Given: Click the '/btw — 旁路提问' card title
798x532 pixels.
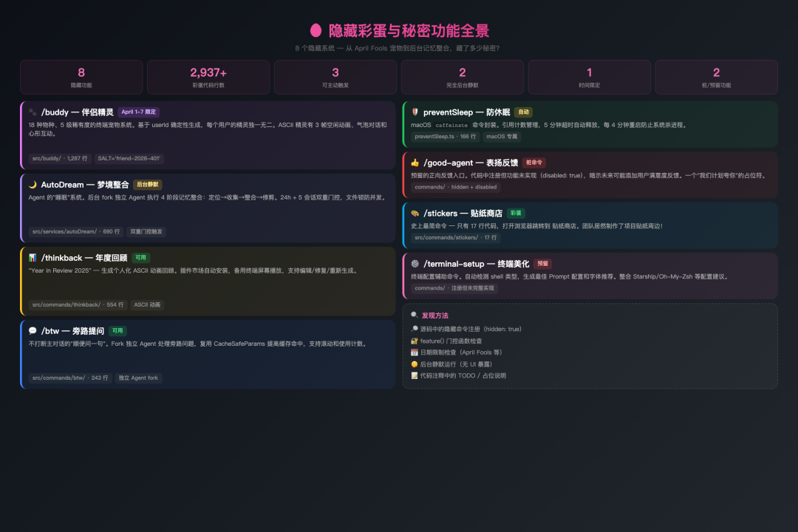Looking at the screenshot, I should click(72, 331).
